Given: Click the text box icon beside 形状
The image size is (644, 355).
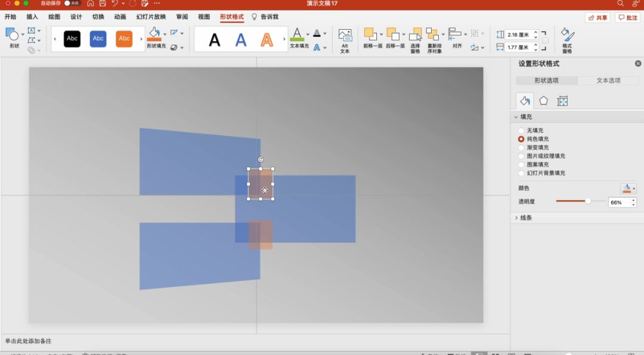Looking at the screenshot, I should (31, 30).
